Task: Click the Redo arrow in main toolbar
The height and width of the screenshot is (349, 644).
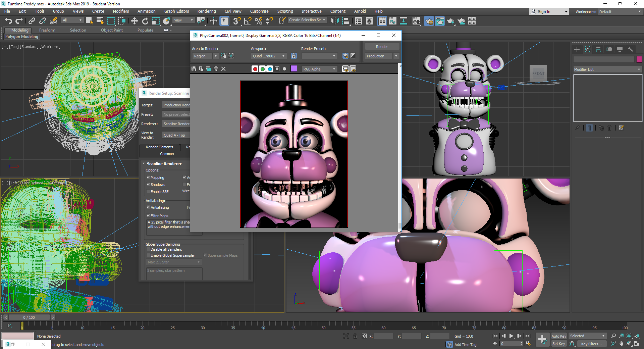Action: (19, 21)
